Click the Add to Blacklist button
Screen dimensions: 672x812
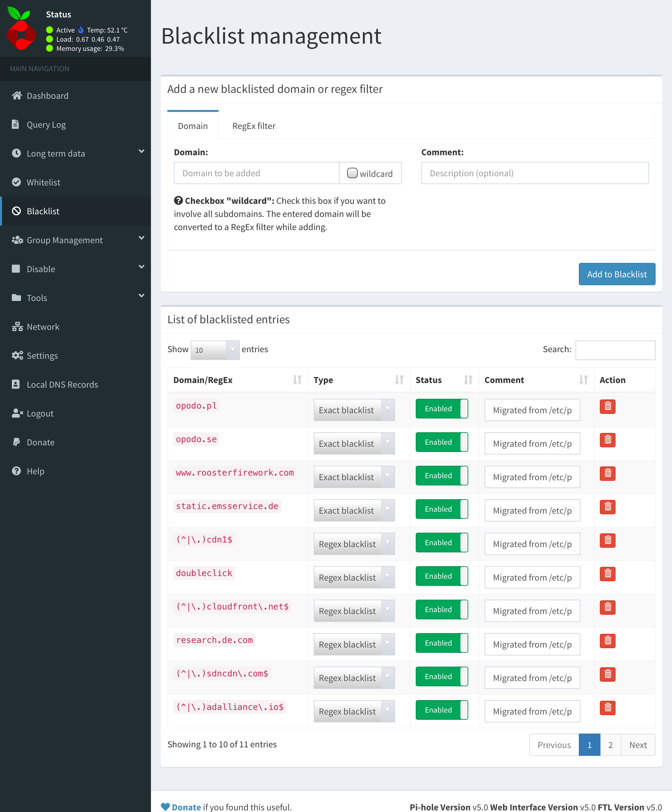tap(616, 274)
